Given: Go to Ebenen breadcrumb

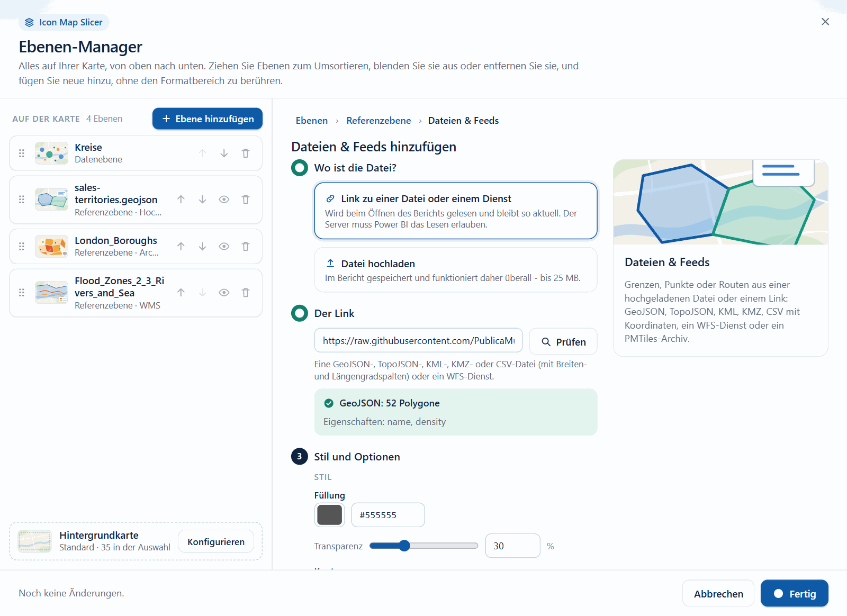Looking at the screenshot, I should [312, 121].
